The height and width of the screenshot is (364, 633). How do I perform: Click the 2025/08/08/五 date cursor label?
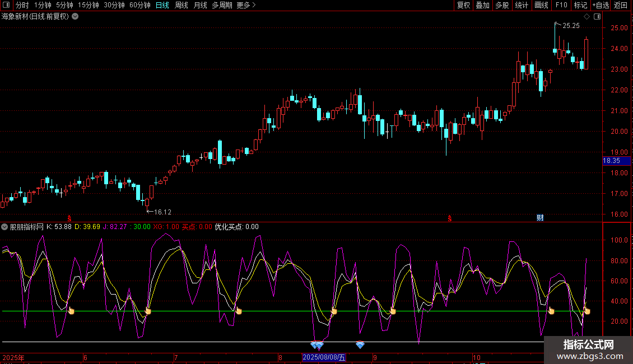coord(324,357)
